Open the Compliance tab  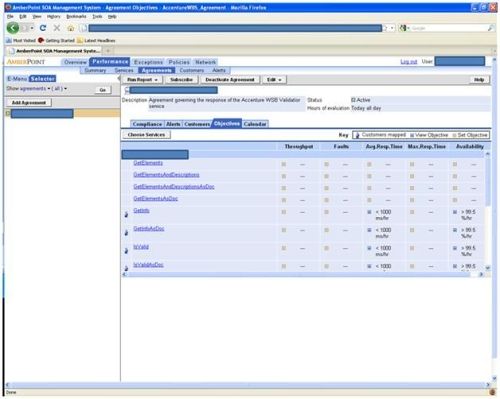click(x=147, y=124)
